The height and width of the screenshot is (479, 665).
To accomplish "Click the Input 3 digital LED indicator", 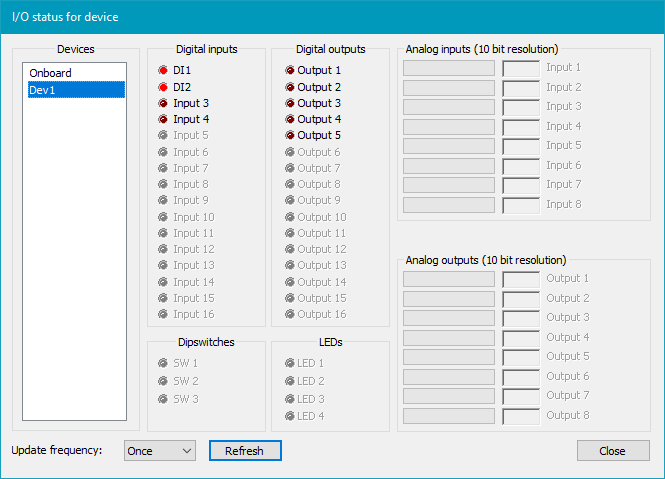I will tap(163, 103).
